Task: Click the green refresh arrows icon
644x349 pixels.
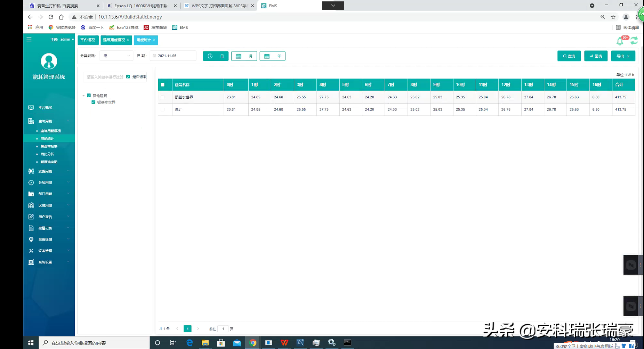Action: (634, 41)
